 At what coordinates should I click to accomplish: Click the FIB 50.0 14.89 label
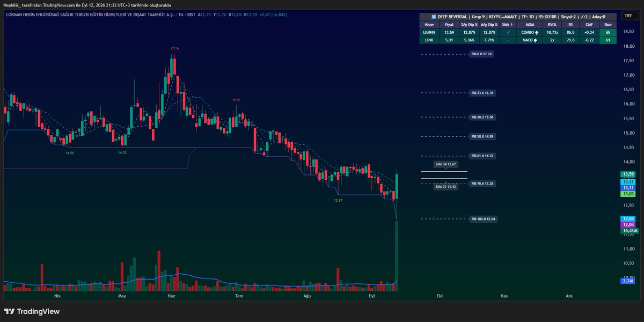(x=482, y=136)
